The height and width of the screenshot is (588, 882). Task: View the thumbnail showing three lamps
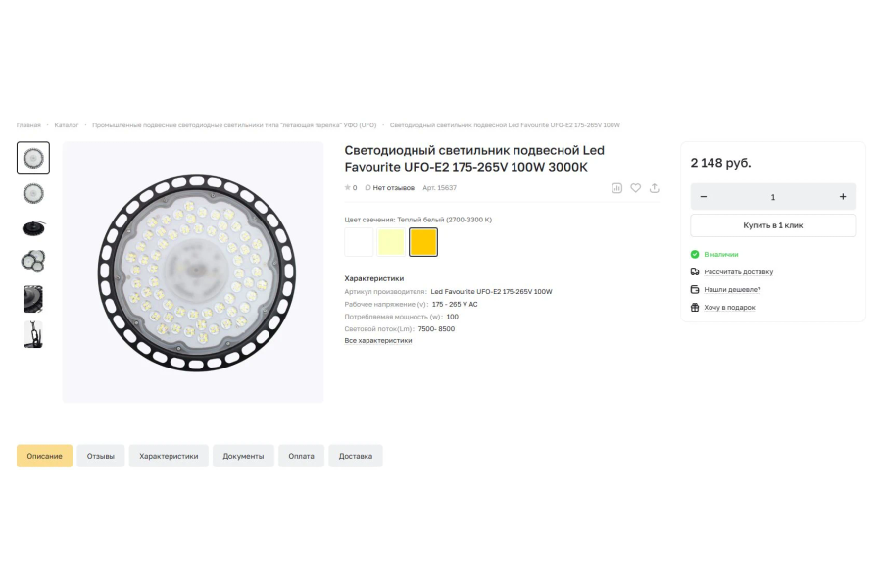tap(33, 262)
